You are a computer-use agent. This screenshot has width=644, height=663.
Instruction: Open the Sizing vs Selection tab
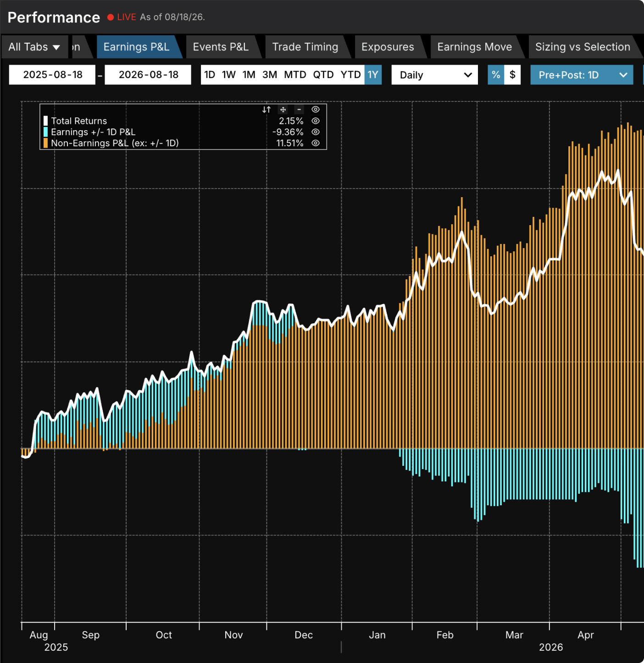583,47
